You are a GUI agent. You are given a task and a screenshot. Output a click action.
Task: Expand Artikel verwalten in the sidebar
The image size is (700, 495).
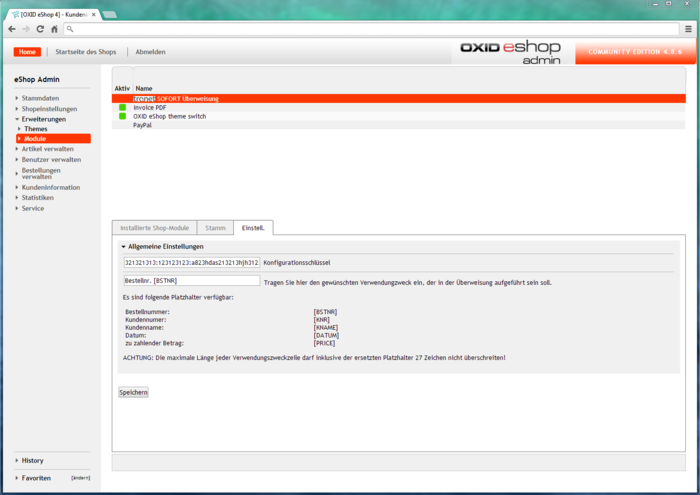click(47, 149)
